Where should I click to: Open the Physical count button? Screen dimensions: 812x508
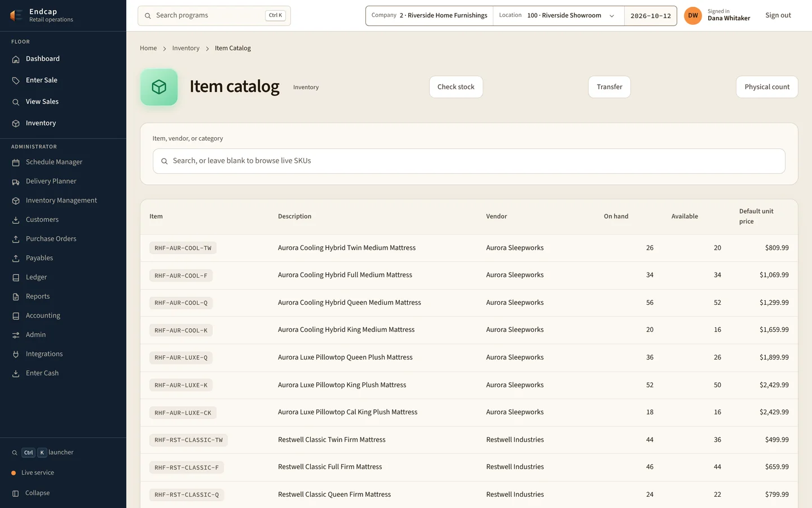767,87
